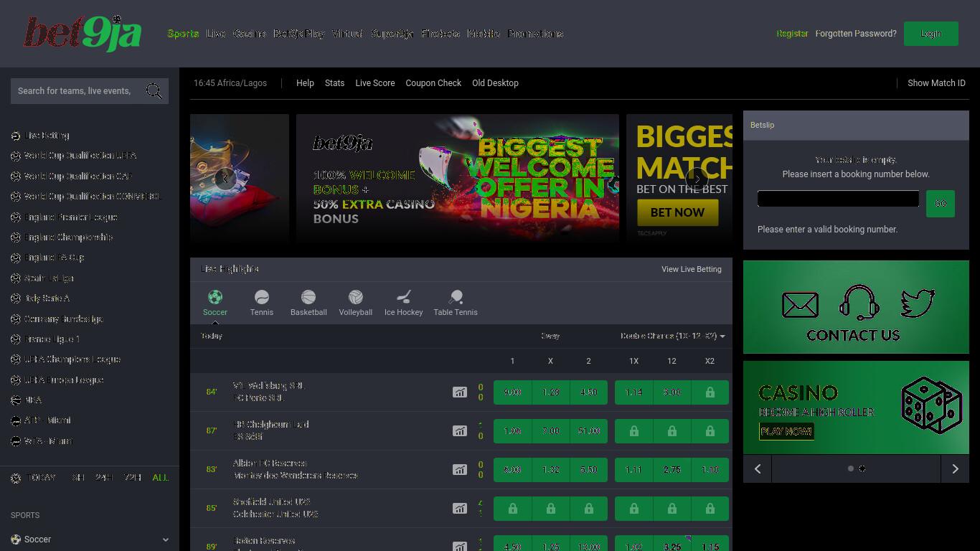Filter events by TODAY
The width and height of the screenshot is (980, 551).
tap(42, 478)
